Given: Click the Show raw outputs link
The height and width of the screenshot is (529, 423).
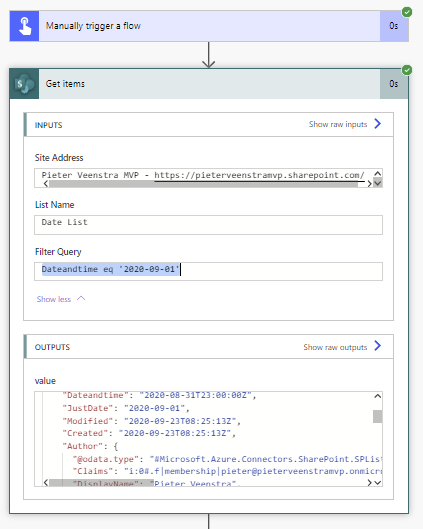Looking at the screenshot, I should coord(335,347).
